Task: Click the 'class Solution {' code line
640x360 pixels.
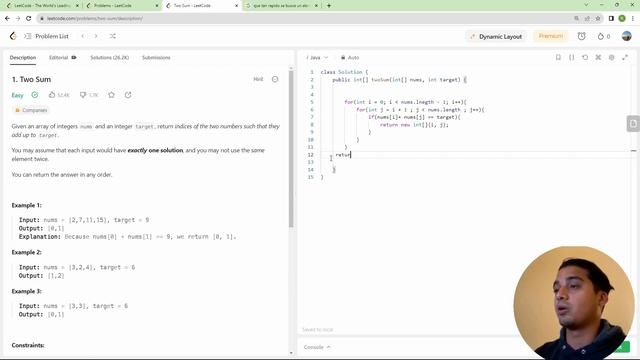Action: 344,72
